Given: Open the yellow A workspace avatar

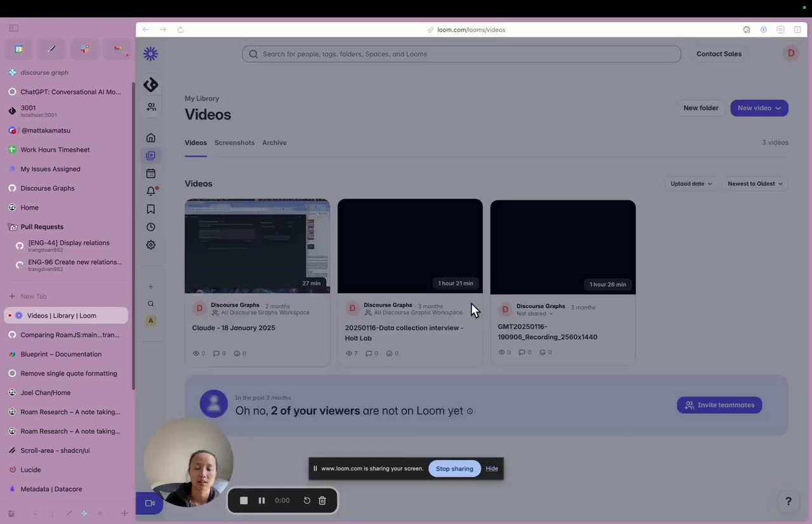Looking at the screenshot, I should pyautogui.click(x=151, y=320).
